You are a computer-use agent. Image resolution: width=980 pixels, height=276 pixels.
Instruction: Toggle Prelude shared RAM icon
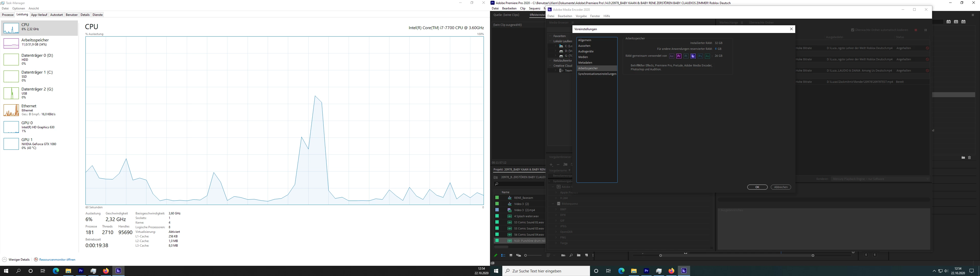coord(686,56)
